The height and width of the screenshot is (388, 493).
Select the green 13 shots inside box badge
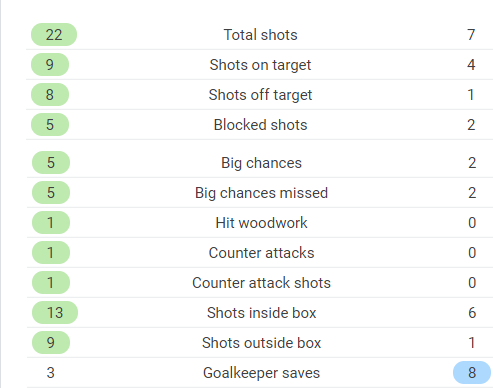pyautogui.click(x=55, y=313)
